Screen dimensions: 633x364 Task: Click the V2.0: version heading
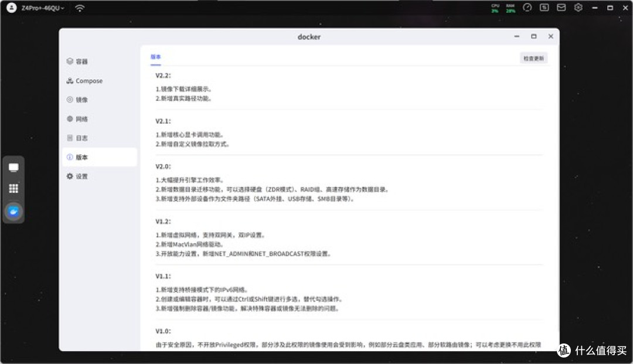pos(163,166)
